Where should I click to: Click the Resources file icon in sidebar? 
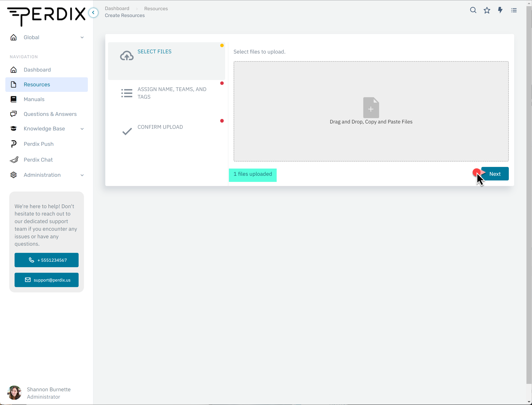click(14, 84)
